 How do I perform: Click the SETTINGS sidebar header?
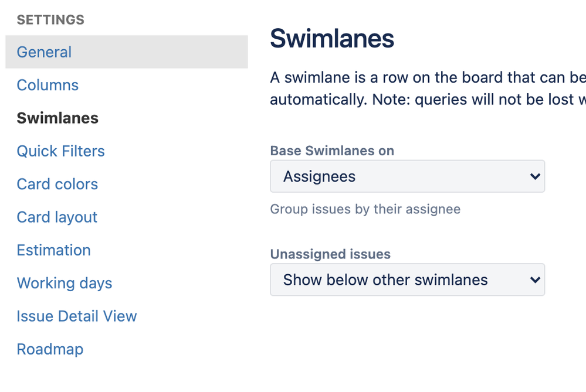point(50,20)
